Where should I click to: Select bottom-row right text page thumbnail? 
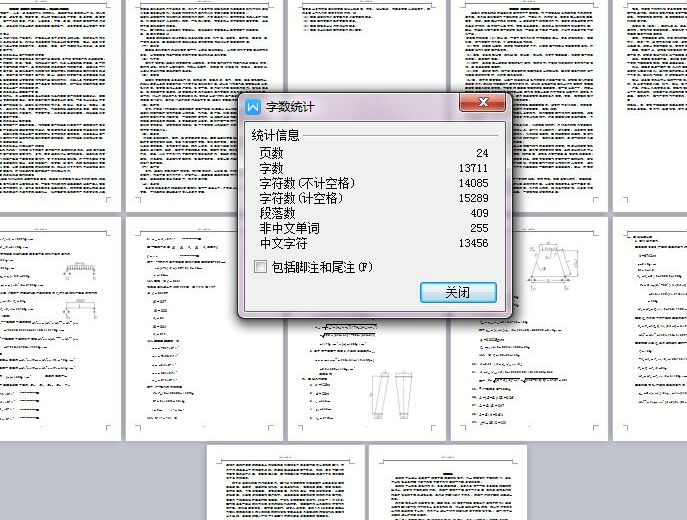pos(448,482)
